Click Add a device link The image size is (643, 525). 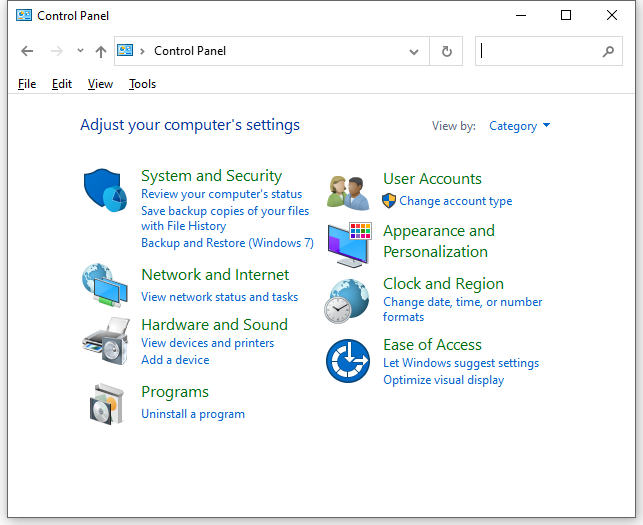click(x=175, y=360)
